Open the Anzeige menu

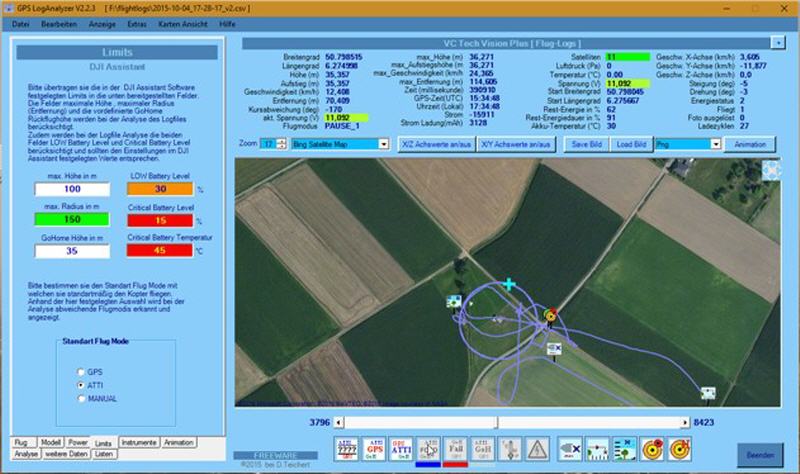pos(102,24)
